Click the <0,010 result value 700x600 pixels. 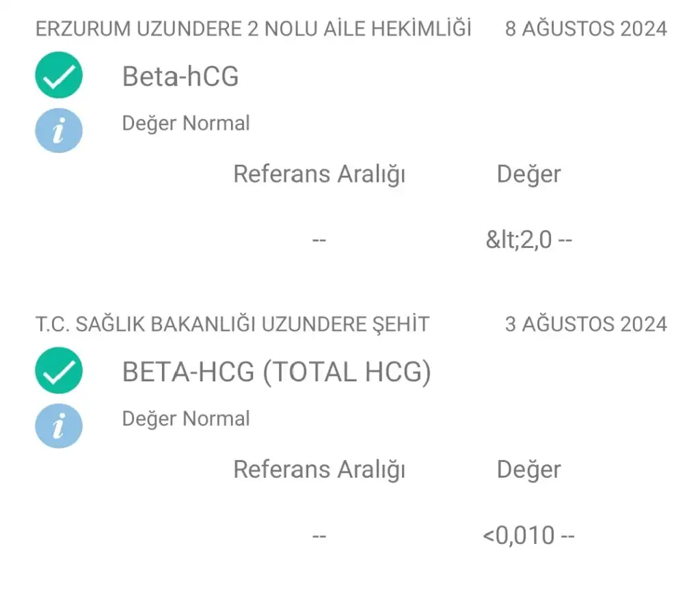[520, 536]
